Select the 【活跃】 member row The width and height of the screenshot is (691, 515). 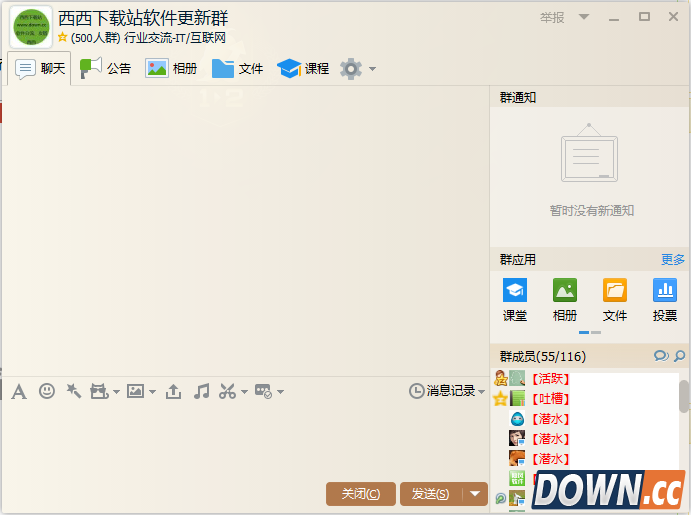point(586,378)
